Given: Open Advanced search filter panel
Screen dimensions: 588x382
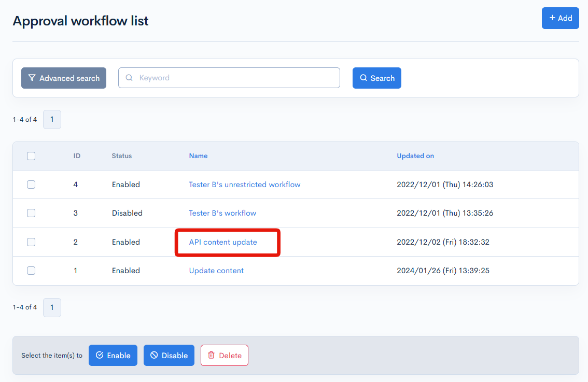Looking at the screenshot, I should [x=64, y=78].
